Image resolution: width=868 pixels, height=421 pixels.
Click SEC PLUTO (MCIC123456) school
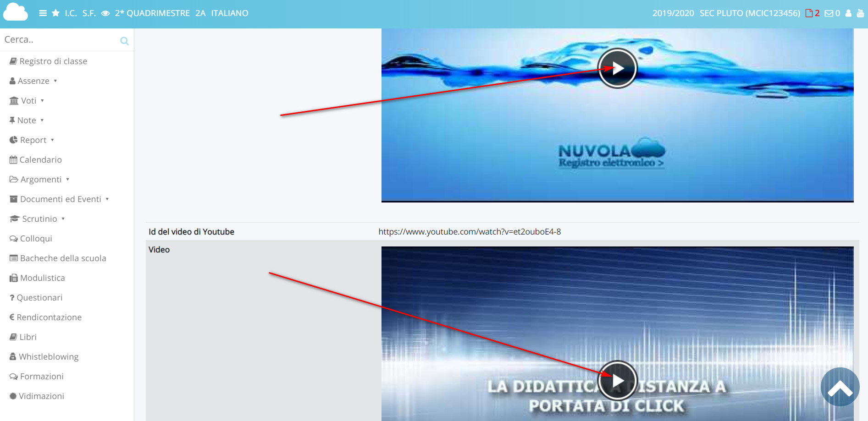[x=750, y=13]
